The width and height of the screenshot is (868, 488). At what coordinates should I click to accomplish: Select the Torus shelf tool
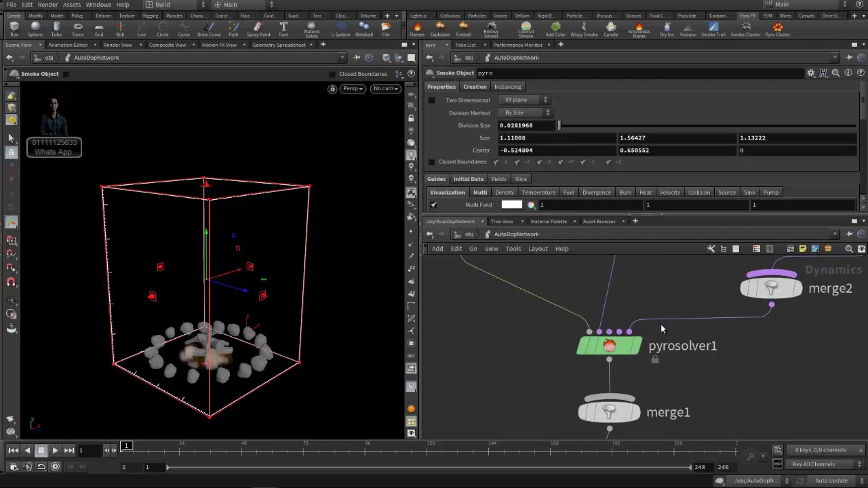(77, 29)
